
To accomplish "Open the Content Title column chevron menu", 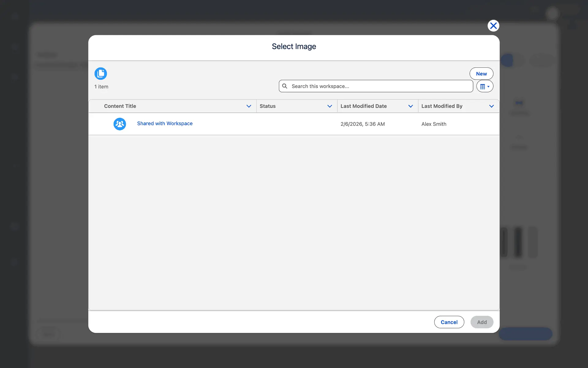I will [x=249, y=106].
